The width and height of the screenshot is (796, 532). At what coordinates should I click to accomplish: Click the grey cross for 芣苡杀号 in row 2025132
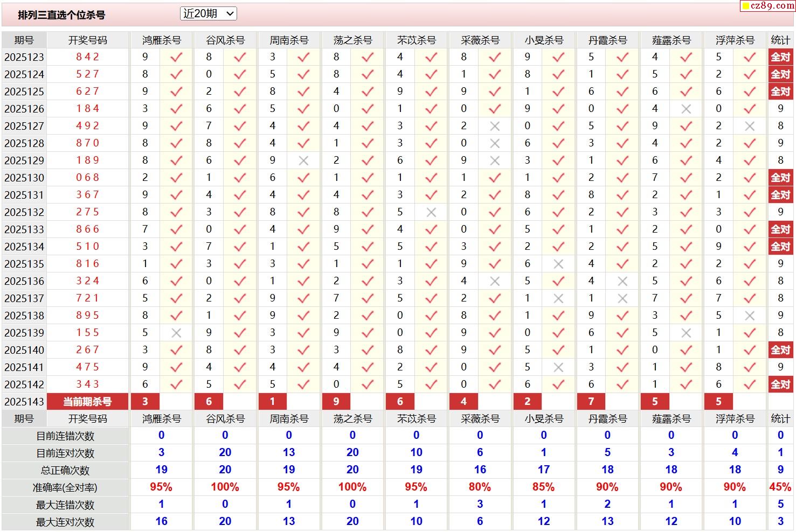[431, 212]
